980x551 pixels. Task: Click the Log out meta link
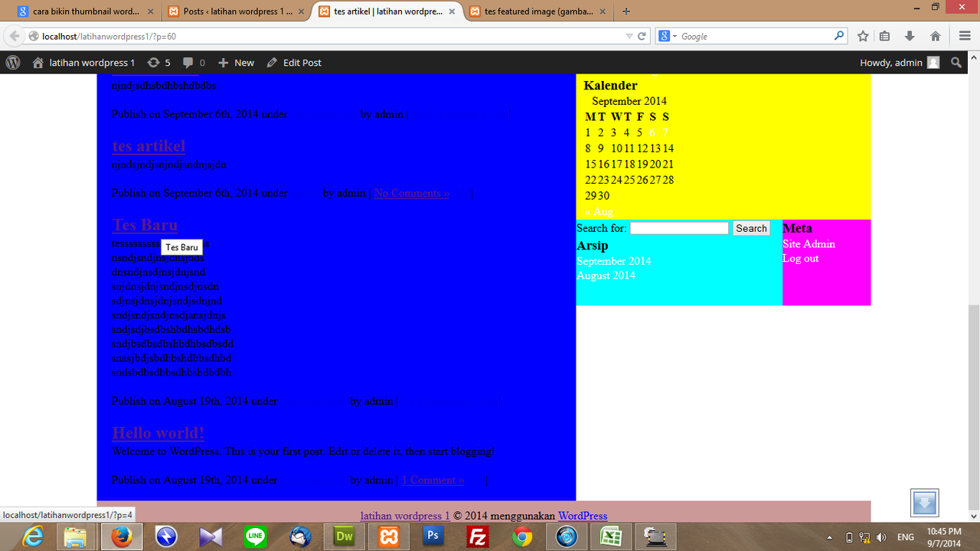[x=801, y=259]
